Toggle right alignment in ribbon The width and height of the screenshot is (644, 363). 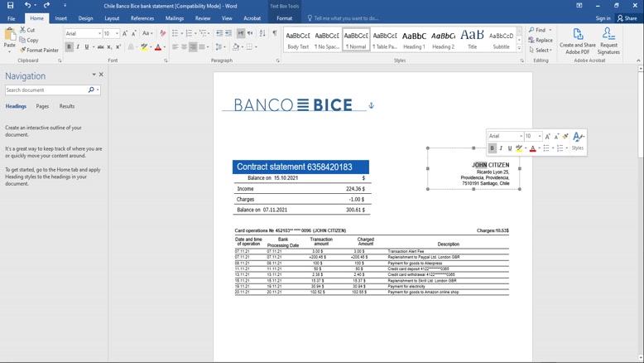point(193,47)
